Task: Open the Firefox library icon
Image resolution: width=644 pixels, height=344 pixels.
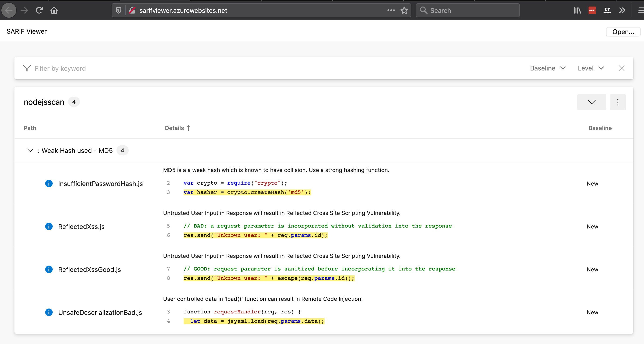Action: [577, 10]
